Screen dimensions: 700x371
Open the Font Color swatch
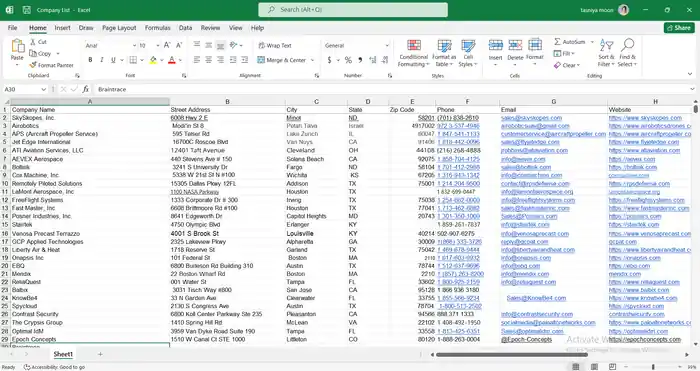tap(172, 60)
